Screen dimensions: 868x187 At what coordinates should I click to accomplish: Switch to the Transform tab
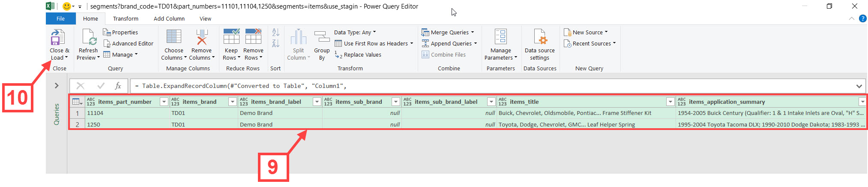[126, 18]
